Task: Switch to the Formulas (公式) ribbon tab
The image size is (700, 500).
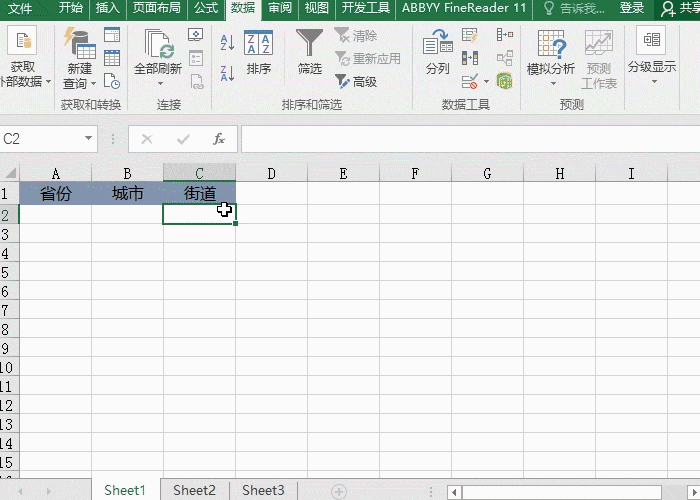Action: [206, 8]
